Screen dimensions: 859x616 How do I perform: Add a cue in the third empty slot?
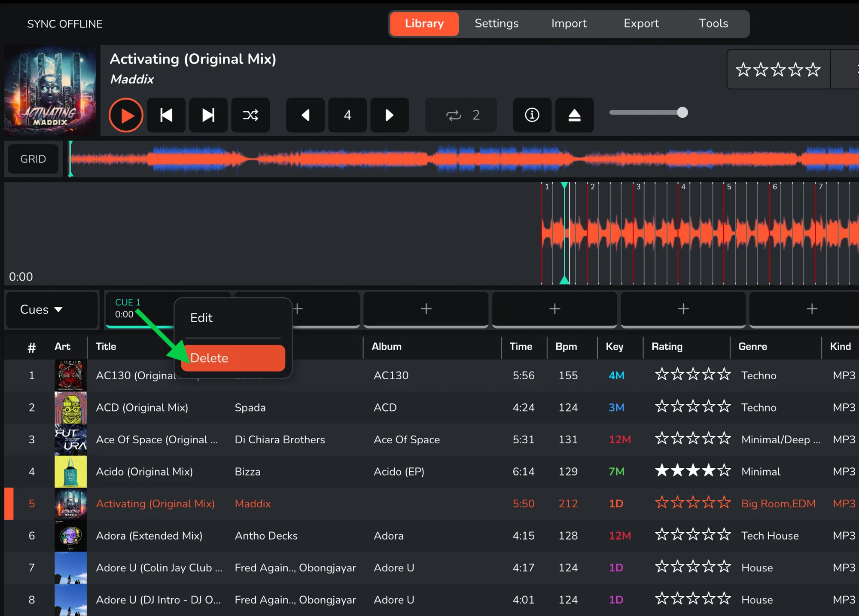click(554, 309)
